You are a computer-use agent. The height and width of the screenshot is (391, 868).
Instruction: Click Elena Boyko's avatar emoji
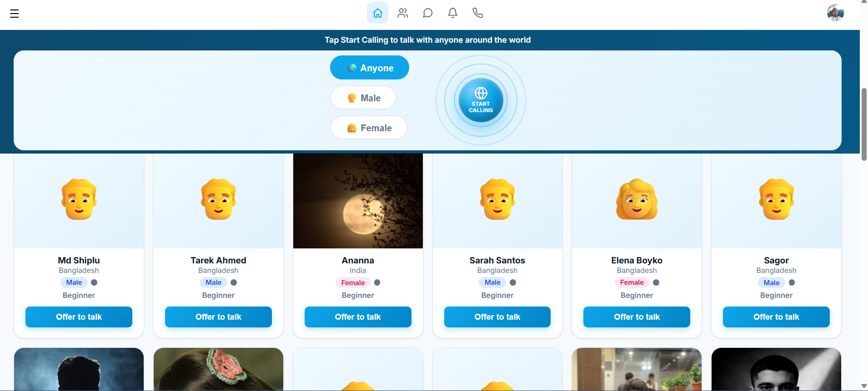point(637,199)
